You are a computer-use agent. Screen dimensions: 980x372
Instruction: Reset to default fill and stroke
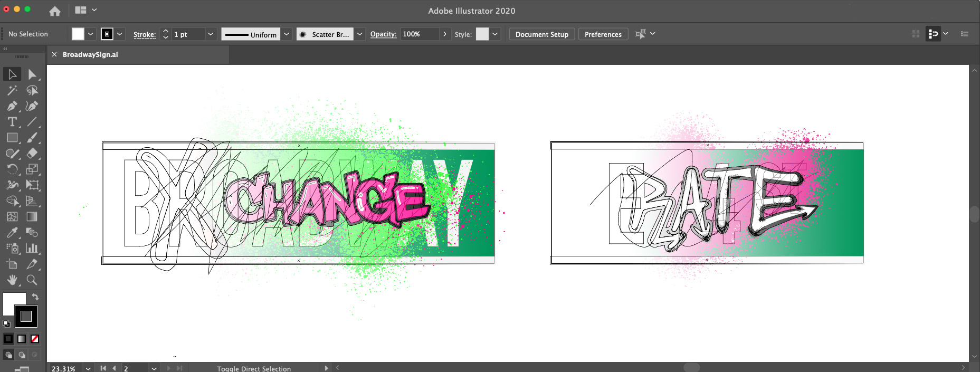pos(6,323)
